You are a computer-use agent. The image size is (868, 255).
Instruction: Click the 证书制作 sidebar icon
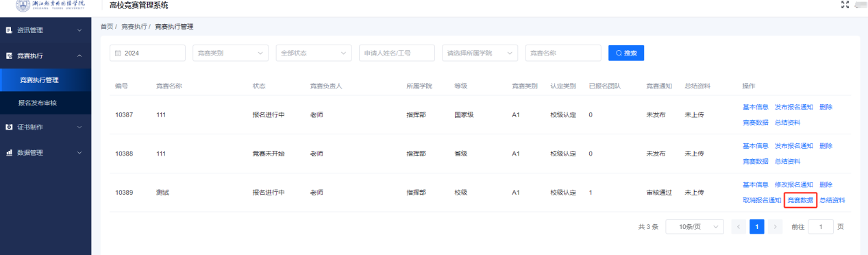click(10, 127)
